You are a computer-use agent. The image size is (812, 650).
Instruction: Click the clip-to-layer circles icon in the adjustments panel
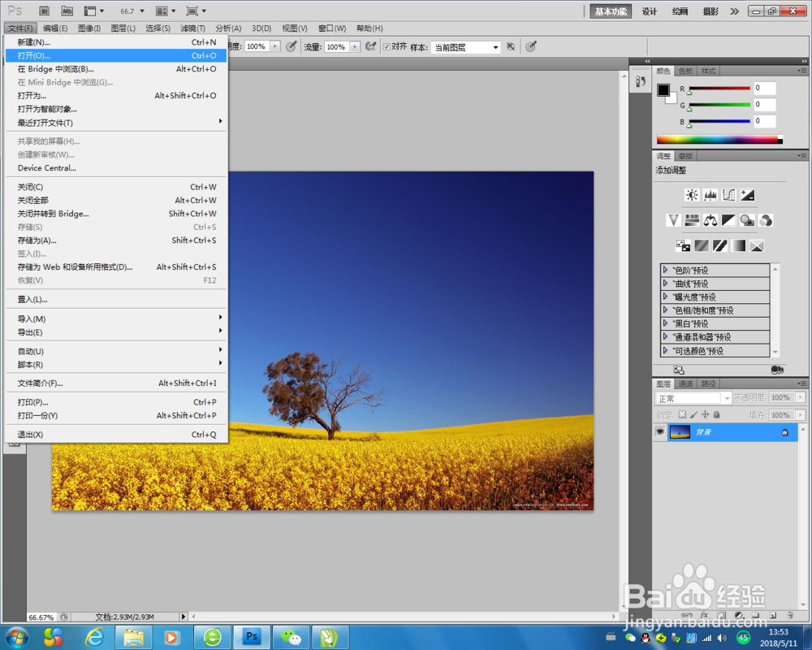point(777,370)
